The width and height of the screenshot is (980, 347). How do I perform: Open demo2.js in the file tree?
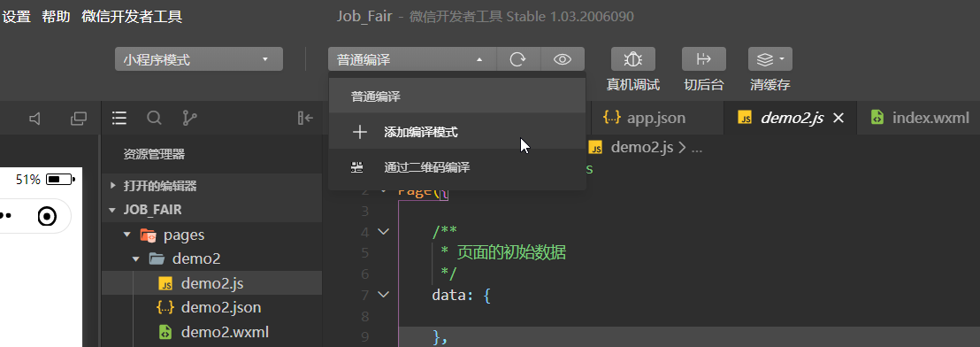[212, 283]
